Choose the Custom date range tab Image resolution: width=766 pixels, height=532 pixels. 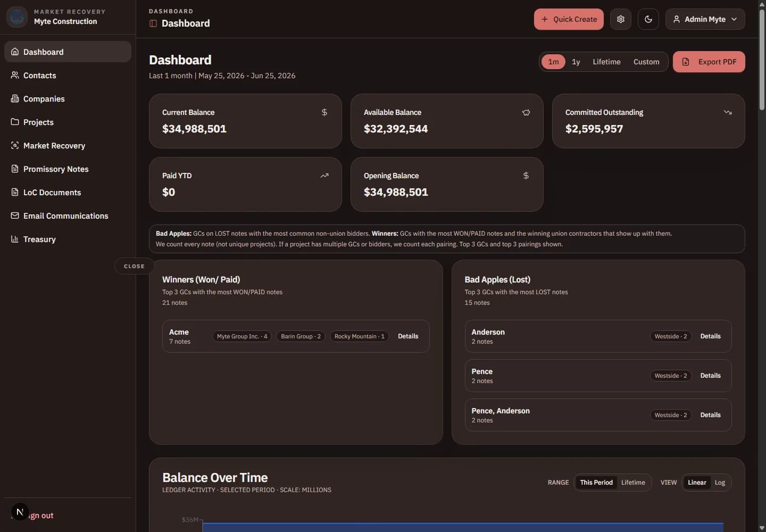[646, 62]
